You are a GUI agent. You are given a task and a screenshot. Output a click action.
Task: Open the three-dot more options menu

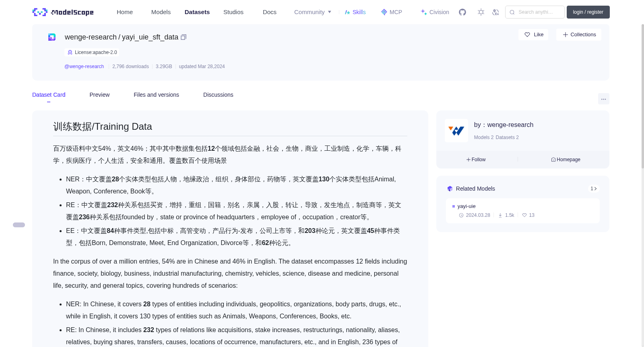[603, 99]
